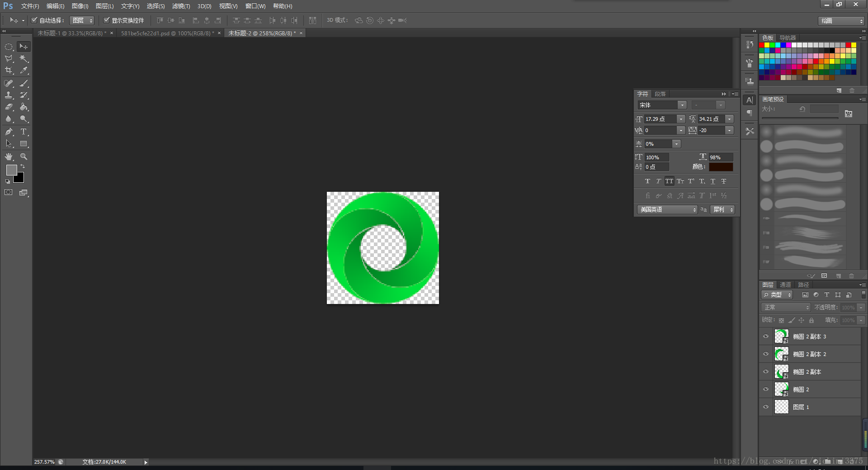Screen dimensions: 868x470
Task: Open the Paragraph panel dock icon
Action: (750, 113)
